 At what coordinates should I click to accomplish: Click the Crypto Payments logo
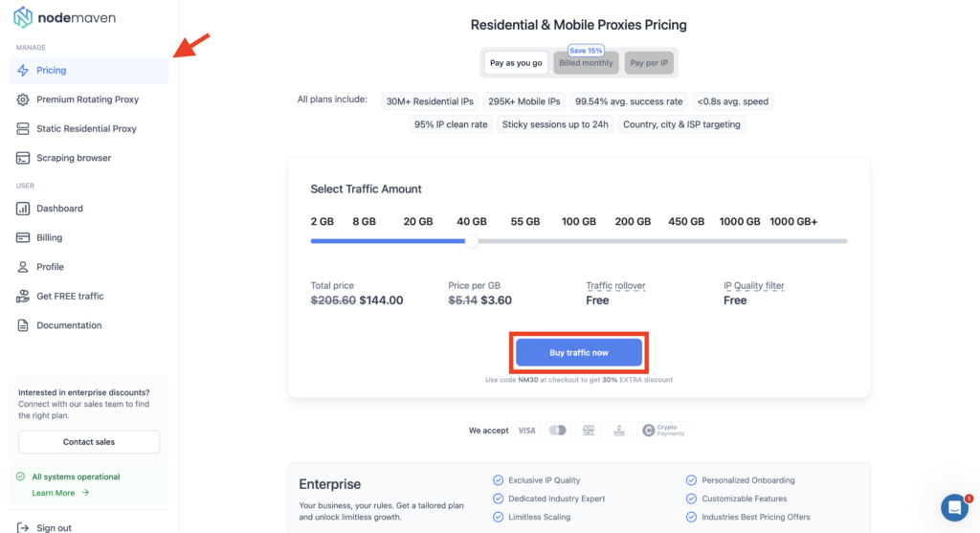(663, 430)
